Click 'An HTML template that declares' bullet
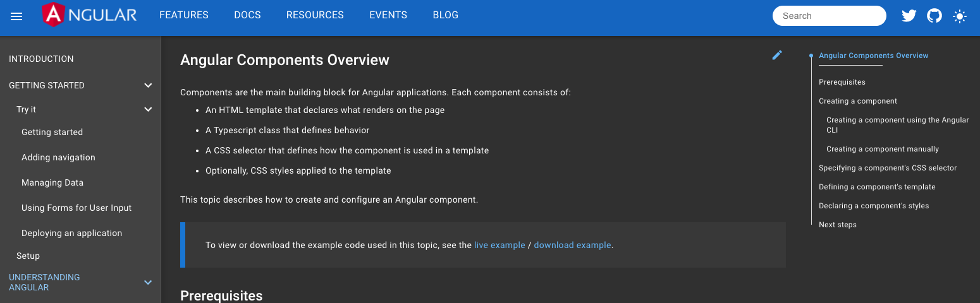 (x=325, y=110)
